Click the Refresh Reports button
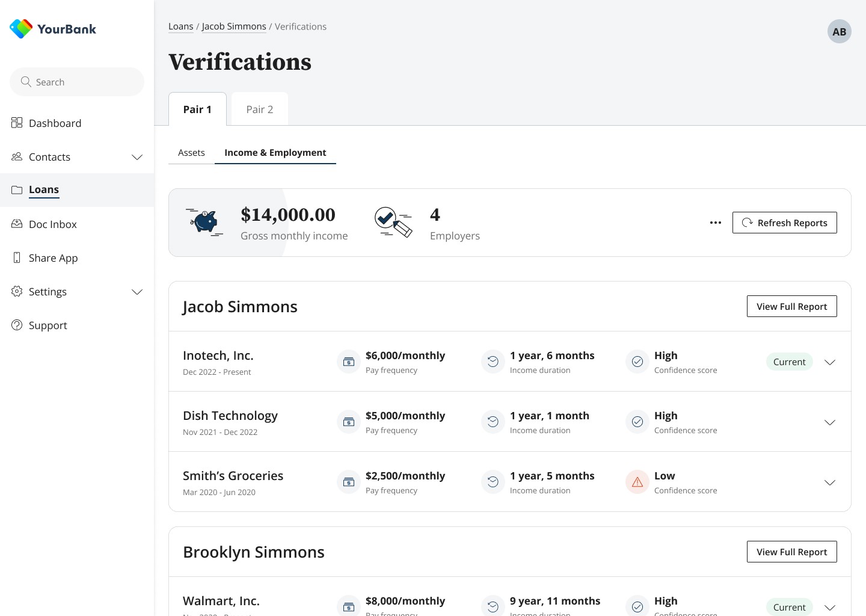 tap(784, 223)
